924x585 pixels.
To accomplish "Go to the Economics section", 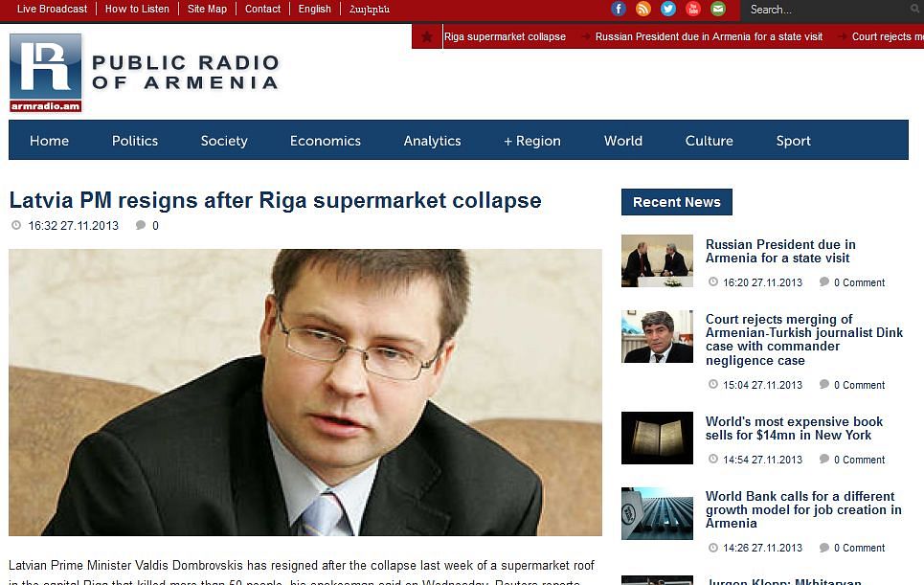I will pyautogui.click(x=326, y=141).
